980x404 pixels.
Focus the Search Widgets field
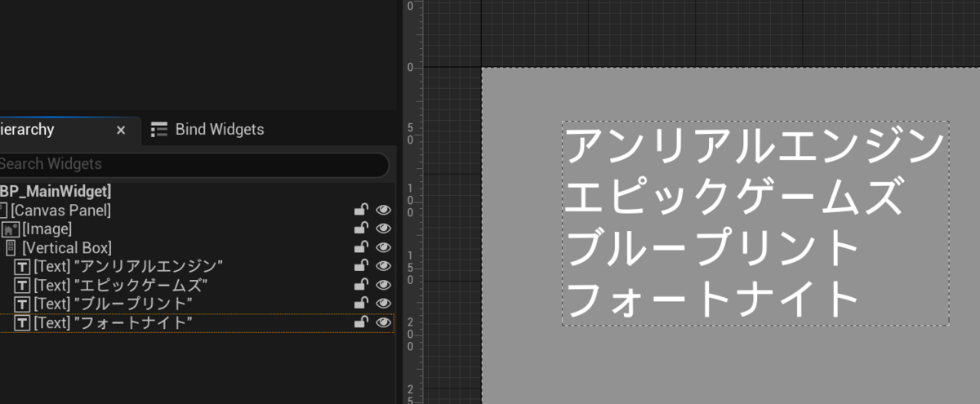coord(193,164)
